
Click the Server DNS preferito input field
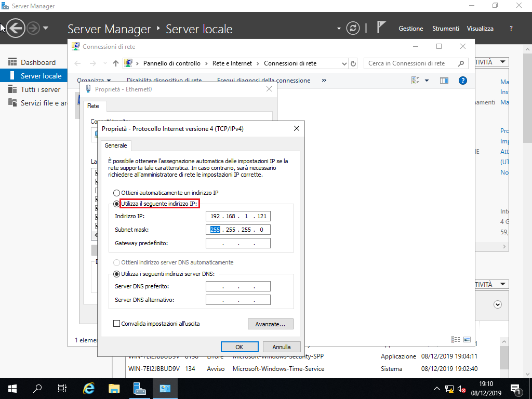(238, 286)
